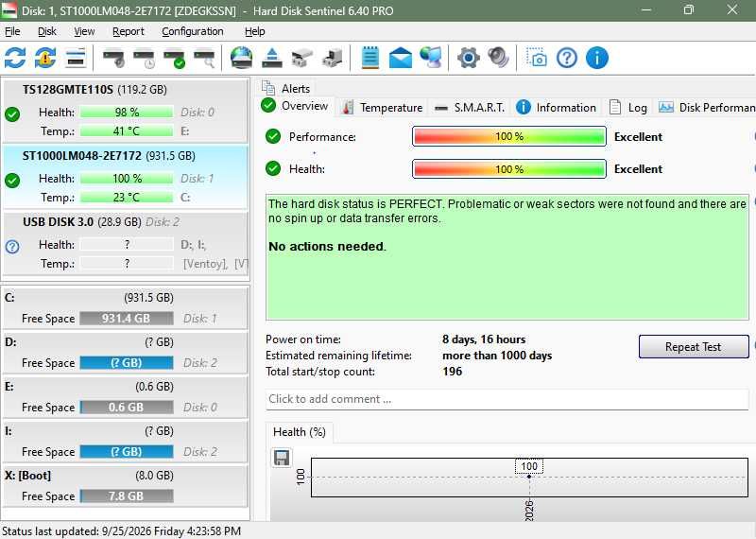Open the Report menu
Viewport: 756px width, 539px height.
tap(129, 31)
